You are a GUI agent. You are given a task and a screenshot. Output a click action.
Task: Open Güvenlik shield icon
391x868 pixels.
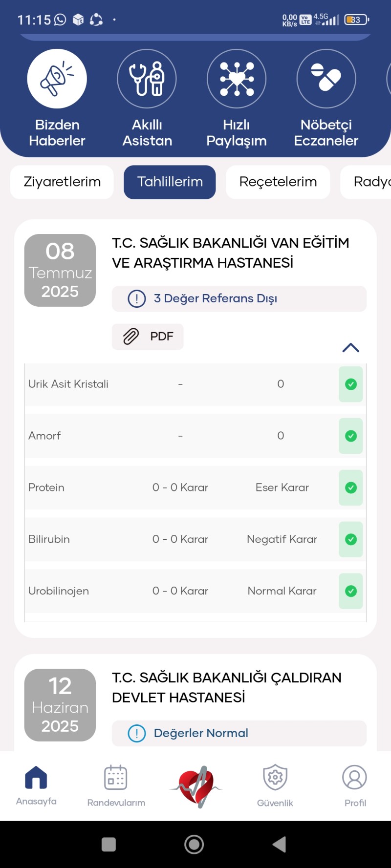(275, 777)
